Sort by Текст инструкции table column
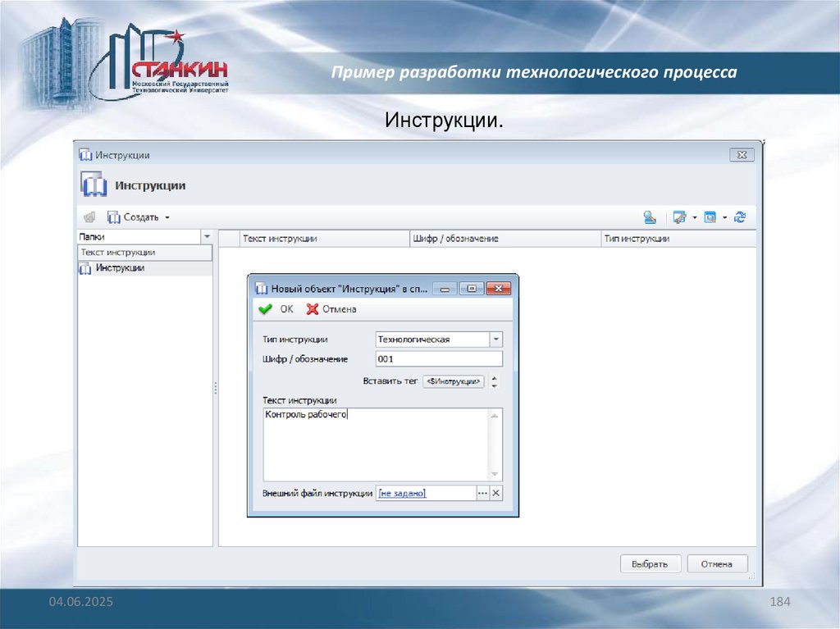This screenshot has height=629, width=840. click(324, 239)
